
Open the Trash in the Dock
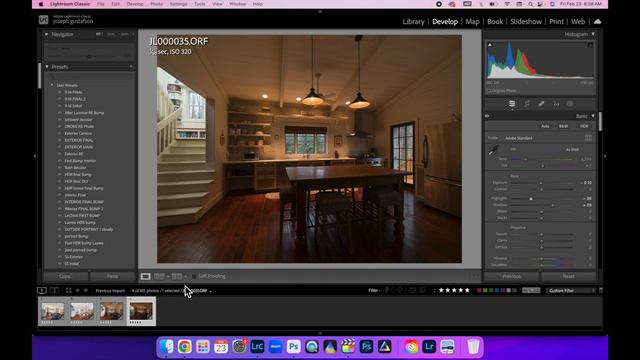point(473,347)
